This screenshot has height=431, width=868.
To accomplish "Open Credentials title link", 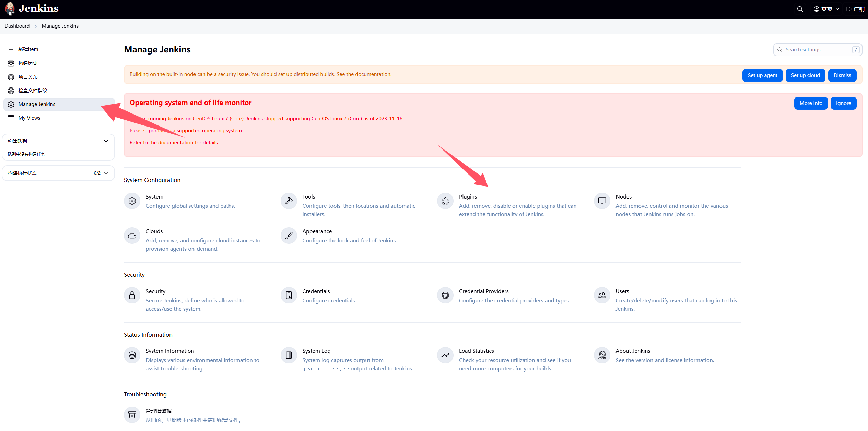I will point(316,291).
